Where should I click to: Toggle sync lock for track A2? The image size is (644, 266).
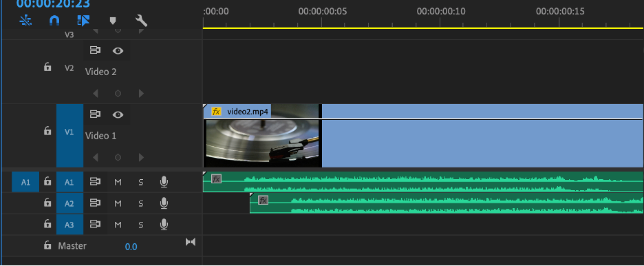[x=95, y=203]
